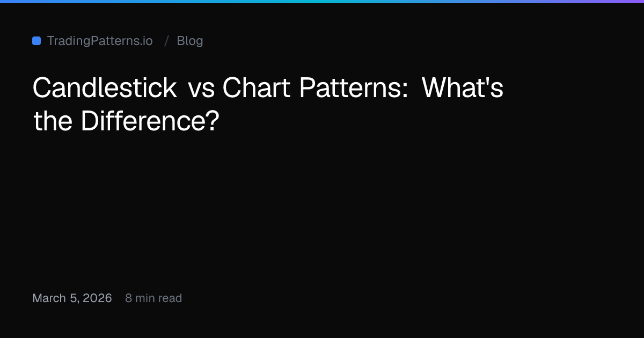Select the year 2026 in the date
The image size is (644, 338).
click(98, 298)
